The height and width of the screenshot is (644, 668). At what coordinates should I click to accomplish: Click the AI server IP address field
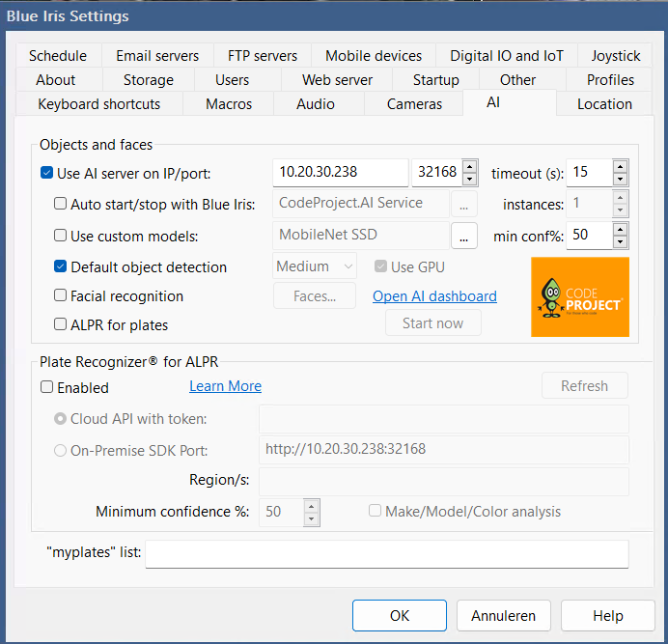341,173
